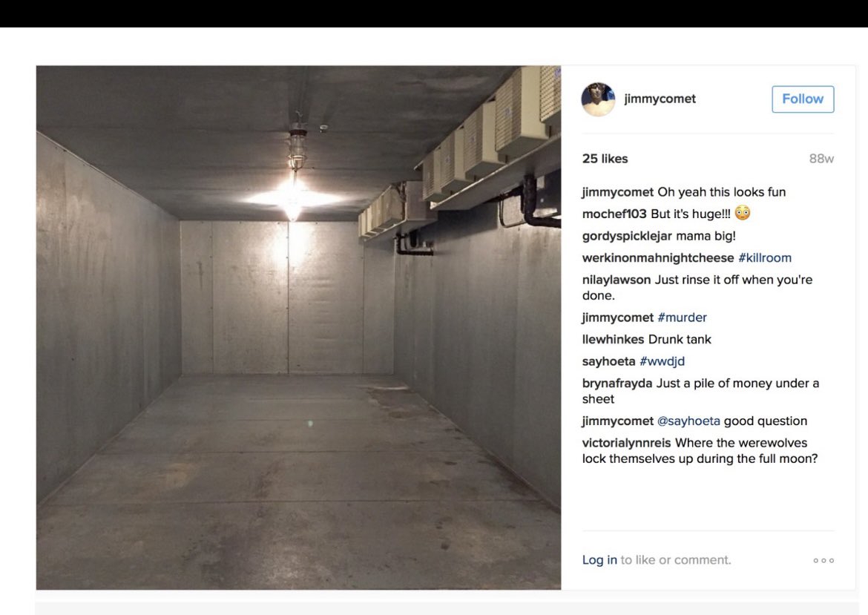Visit mochef103's profile from comment
This screenshot has width=868, height=615.
(614, 214)
